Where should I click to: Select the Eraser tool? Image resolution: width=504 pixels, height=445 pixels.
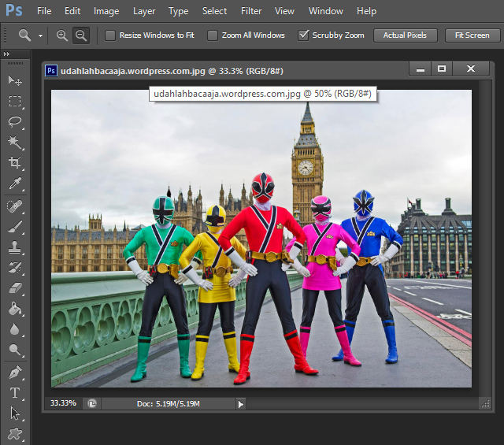coord(15,288)
